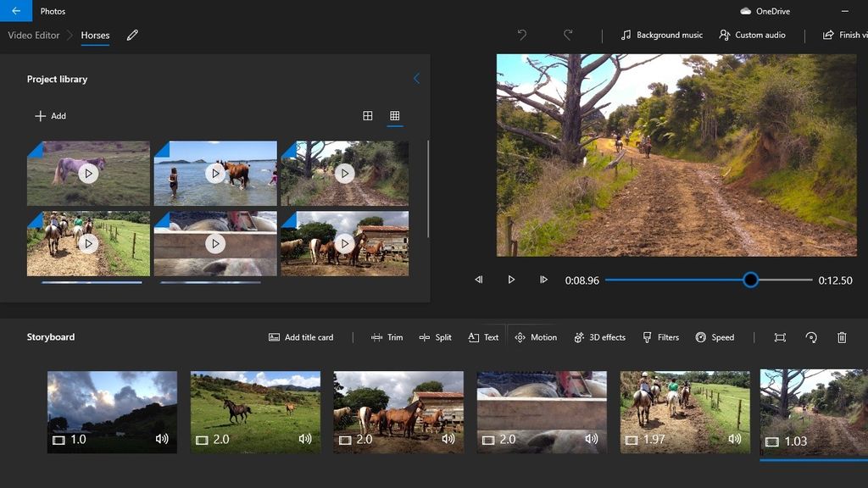
Task: Add new media to the project library
Action: pos(50,115)
